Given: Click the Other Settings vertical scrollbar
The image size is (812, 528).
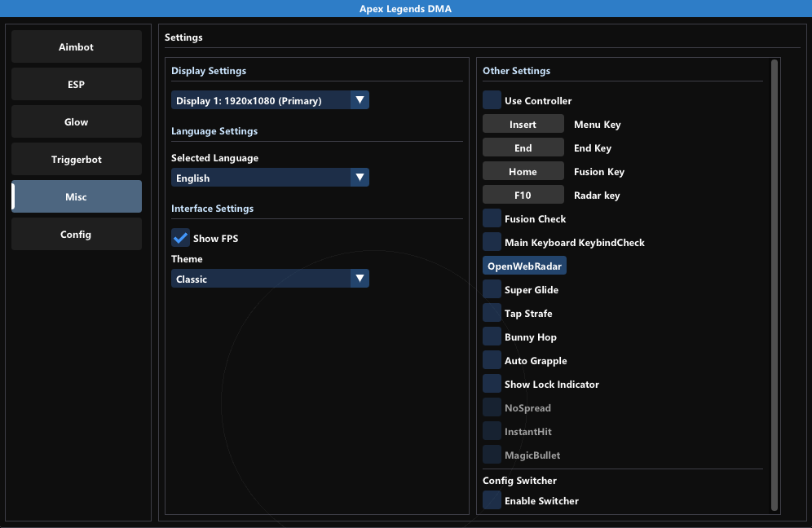Looking at the screenshot, I should coord(774,285).
